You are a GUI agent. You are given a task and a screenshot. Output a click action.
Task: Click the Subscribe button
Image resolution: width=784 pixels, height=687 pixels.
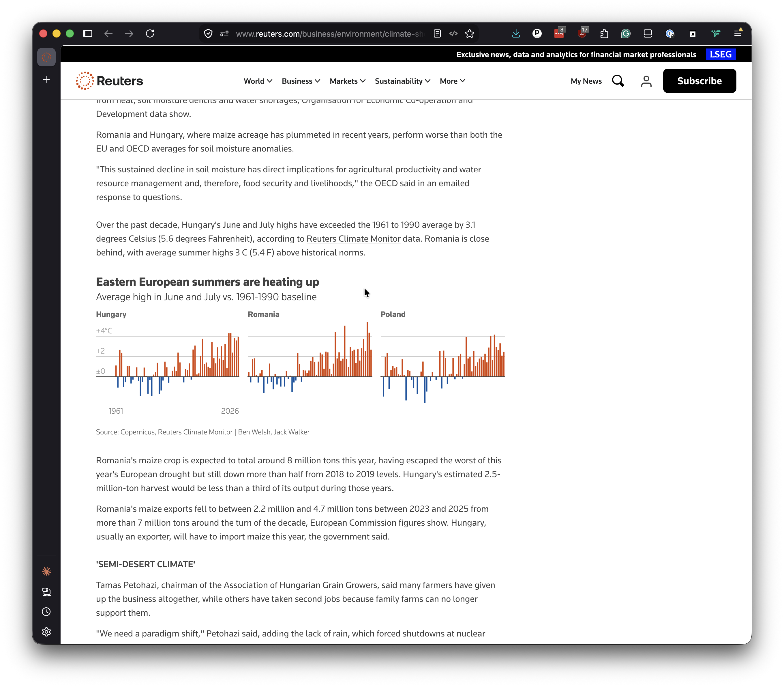(699, 81)
